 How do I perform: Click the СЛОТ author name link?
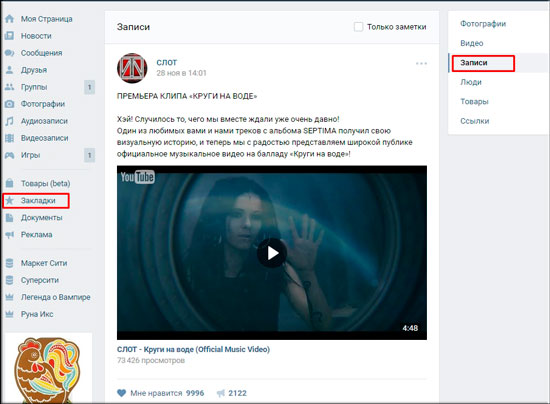pos(167,62)
